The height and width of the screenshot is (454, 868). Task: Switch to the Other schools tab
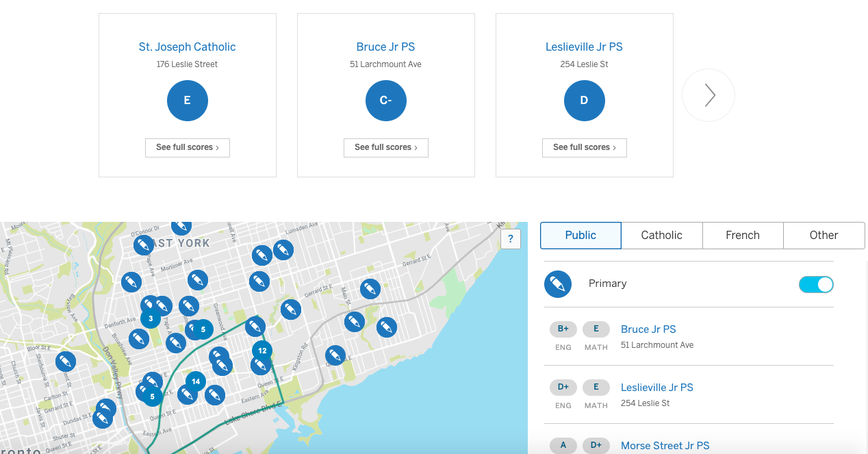824,235
